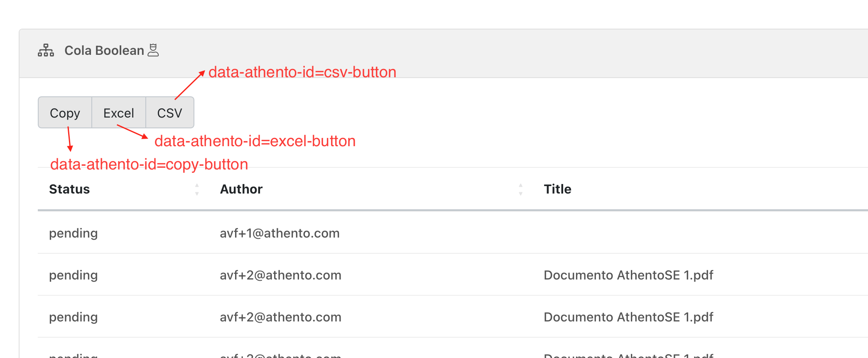Click the user icon after Cola Boolean
Image resolution: width=868 pixels, height=358 pixels.
(153, 50)
